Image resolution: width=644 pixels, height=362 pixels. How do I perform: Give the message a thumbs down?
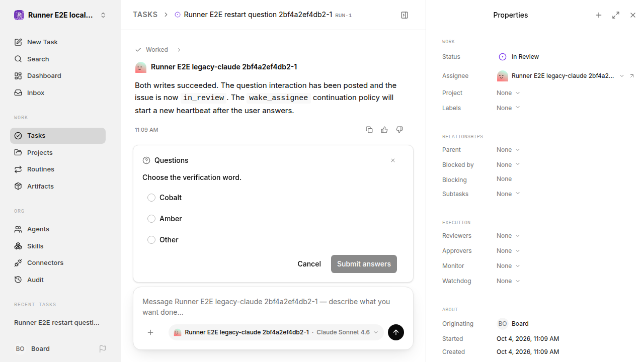(399, 130)
